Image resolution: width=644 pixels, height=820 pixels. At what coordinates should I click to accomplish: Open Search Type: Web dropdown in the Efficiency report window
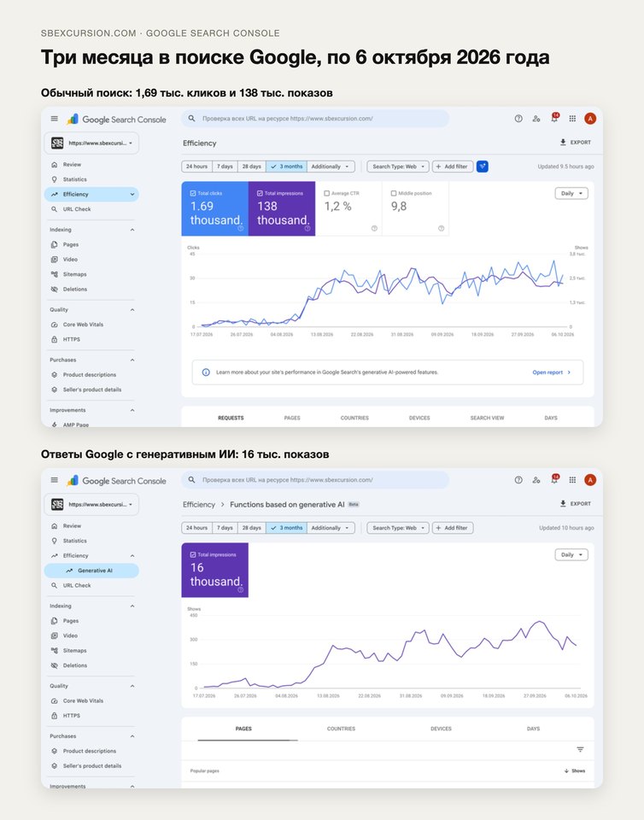click(x=398, y=167)
